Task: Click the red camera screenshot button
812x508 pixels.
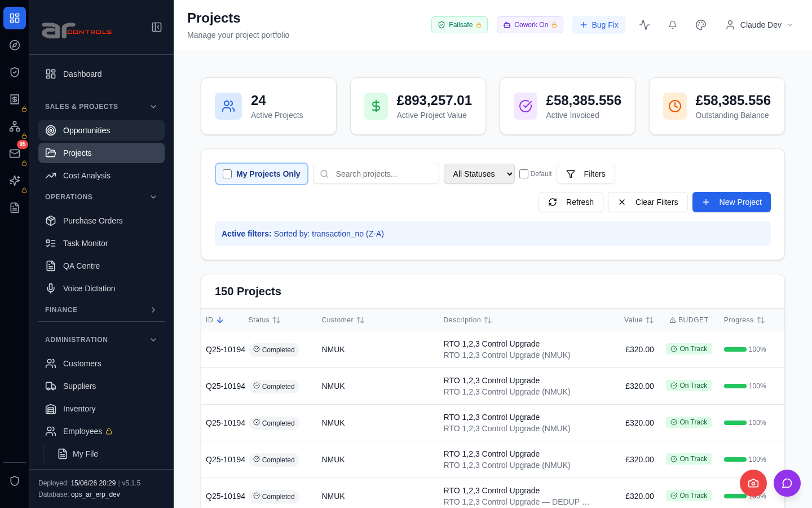Action: 753,483
